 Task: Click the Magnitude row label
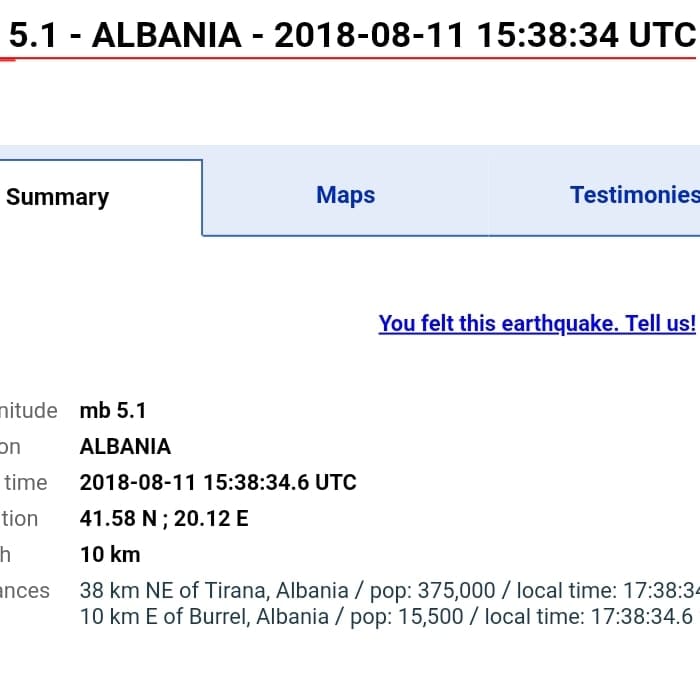point(28,410)
